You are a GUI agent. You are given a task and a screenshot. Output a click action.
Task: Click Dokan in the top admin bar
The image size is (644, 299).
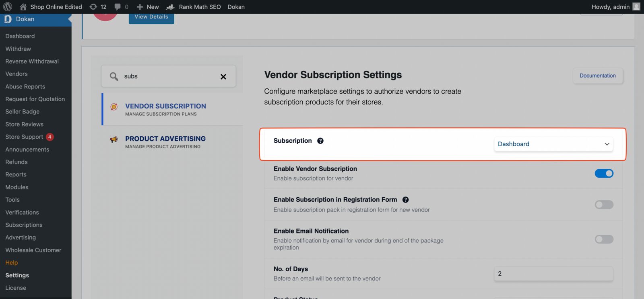[236, 7]
